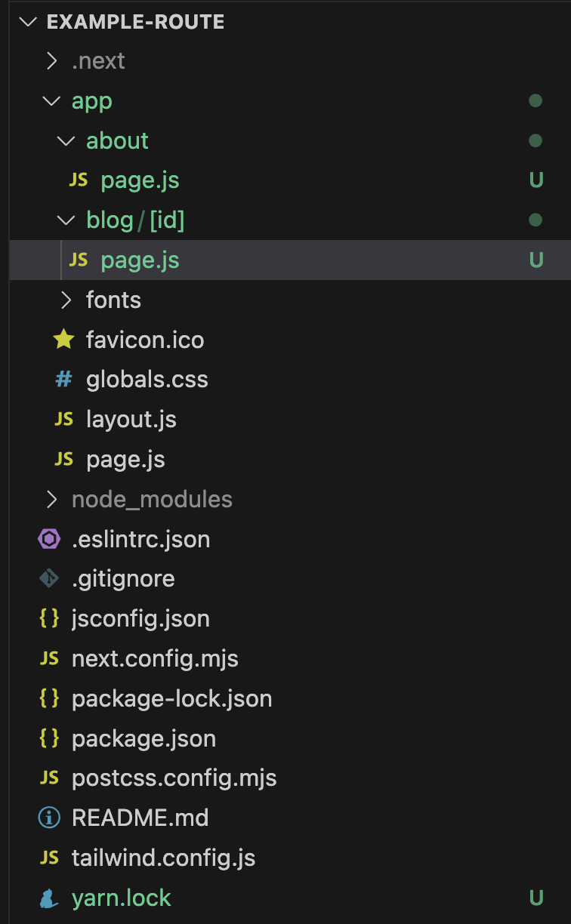Open page.js inside the about folder
Viewport: 571px width, 924px height.
point(140,180)
